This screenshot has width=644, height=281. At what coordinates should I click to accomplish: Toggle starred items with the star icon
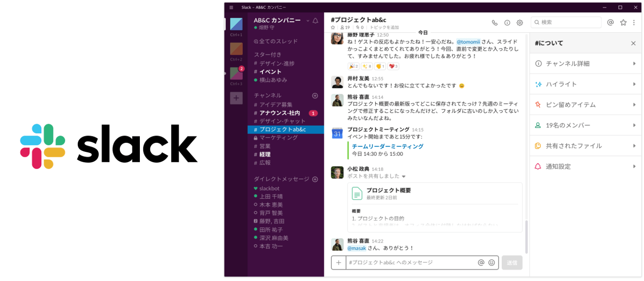(623, 22)
